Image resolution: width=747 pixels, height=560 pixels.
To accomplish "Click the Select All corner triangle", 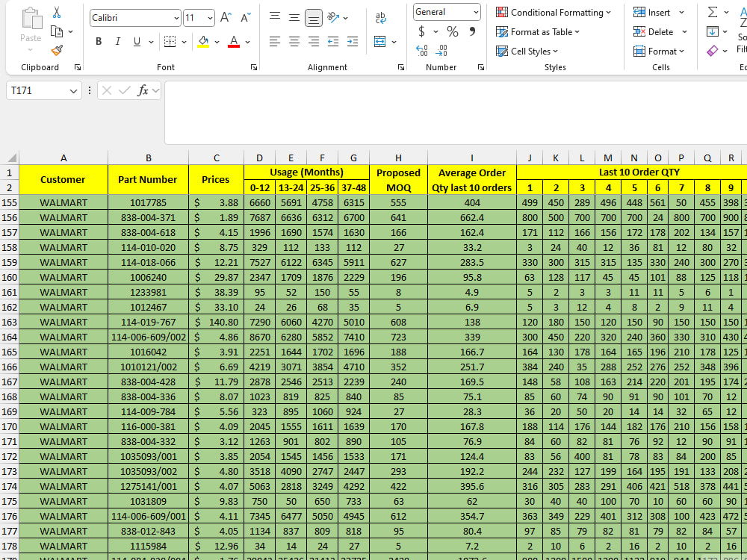I will coord(12,158).
